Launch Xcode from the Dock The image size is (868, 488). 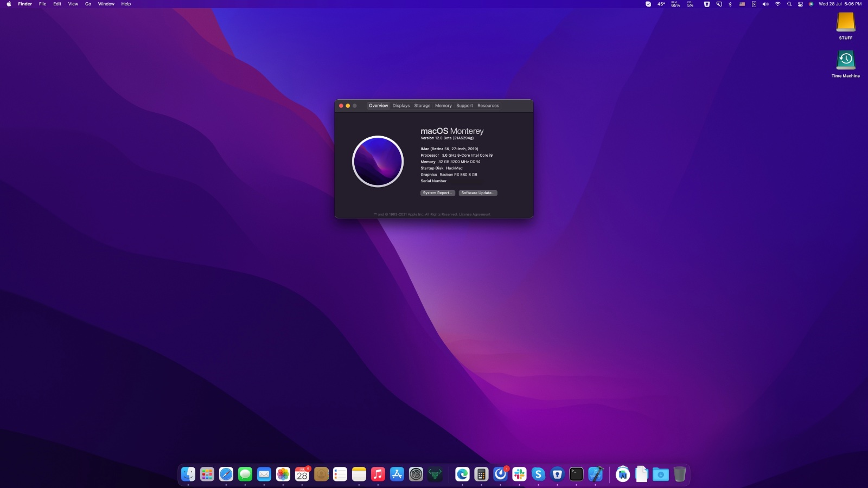click(x=595, y=474)
